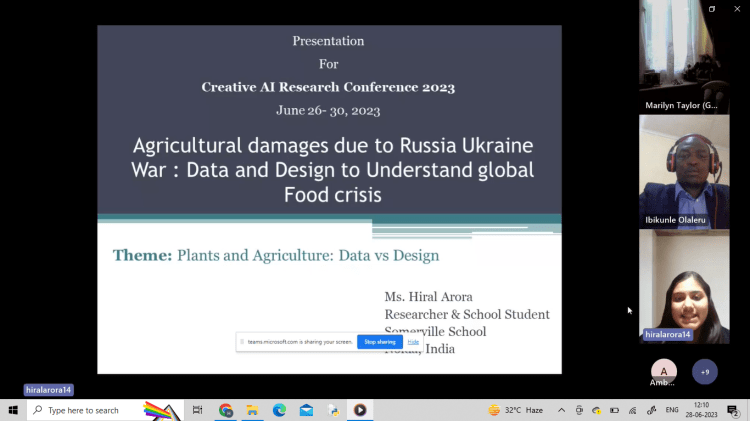The width and height of the screenshot is (750, 421).
Task: Open the Mail app in taskbar
Action: (306, 410)
